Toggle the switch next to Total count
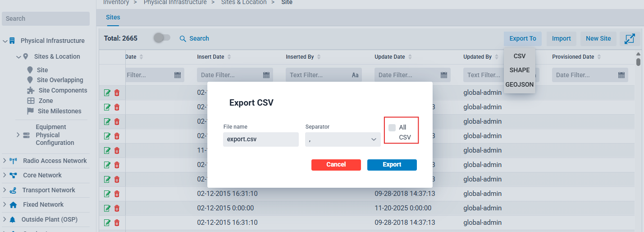This screenshot has width=644, height=232. point(162,38)
